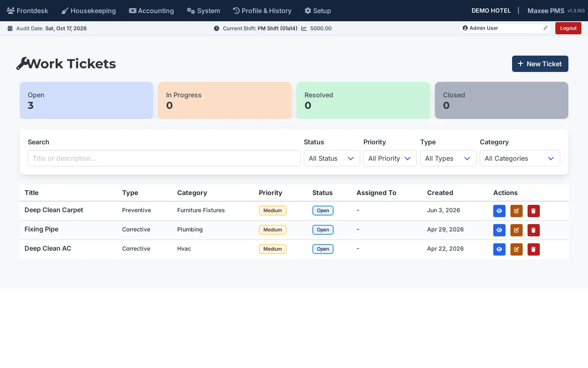The width and height of the screenshot is (588, 368).
Task: Click the chart icon next to 5000.00
Action: tap(304, 29)
